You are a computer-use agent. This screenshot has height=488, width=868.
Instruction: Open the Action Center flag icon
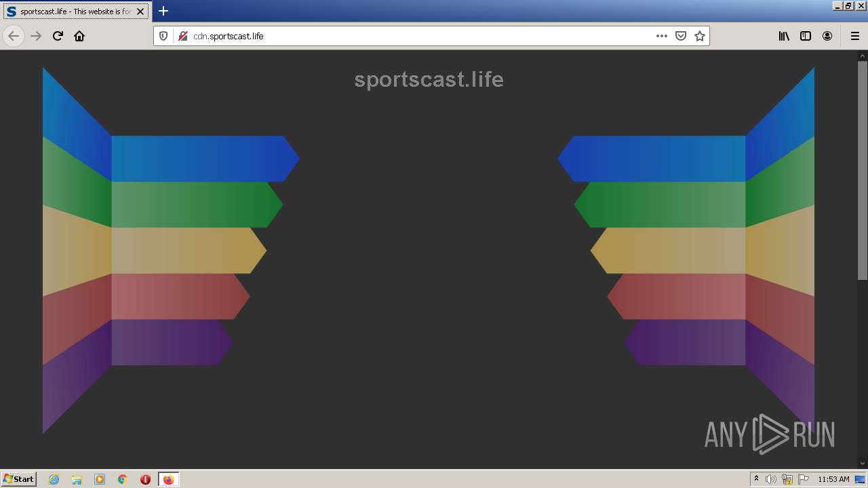click(x=804, y=479)
